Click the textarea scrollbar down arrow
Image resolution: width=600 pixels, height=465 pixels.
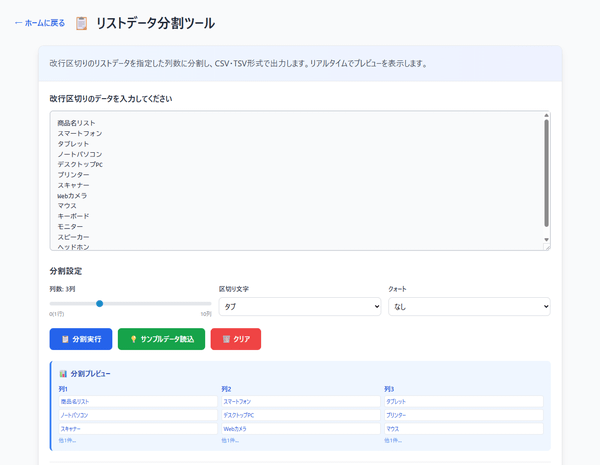click(546, 241)
